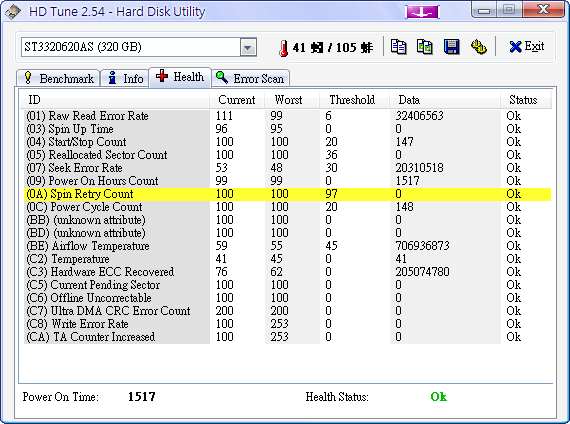
Task: Close the HD Tune window
Action: click(x=543, y=10)
